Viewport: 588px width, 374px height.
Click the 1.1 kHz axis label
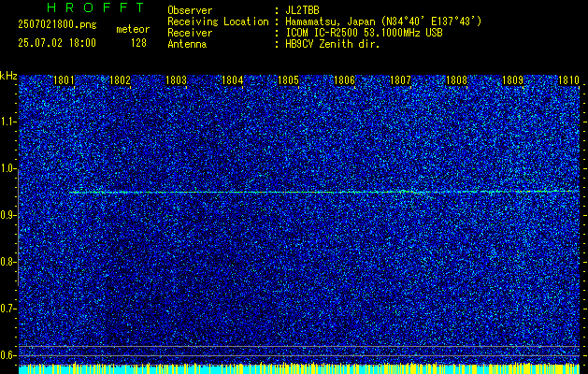coord(8,122)
